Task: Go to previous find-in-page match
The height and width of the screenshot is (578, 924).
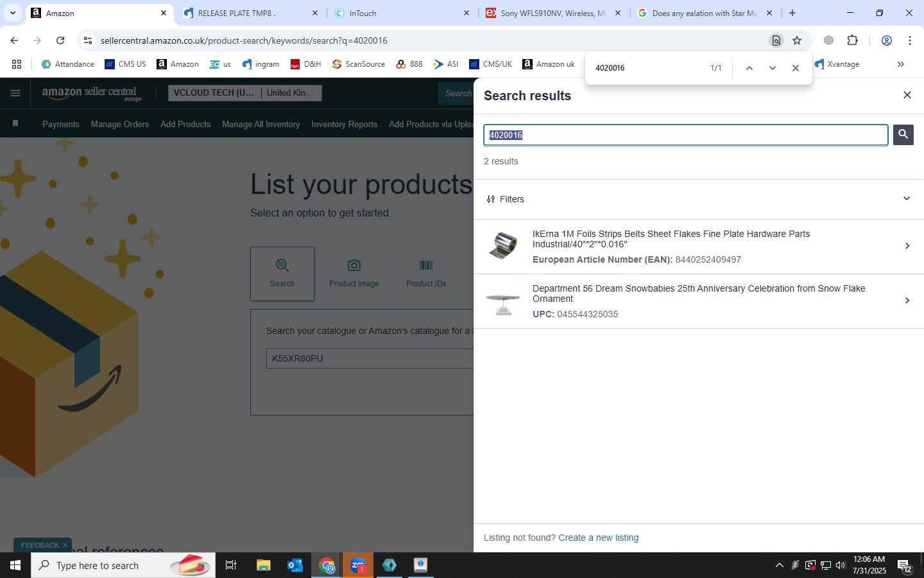Action: (x=749, y=68)
